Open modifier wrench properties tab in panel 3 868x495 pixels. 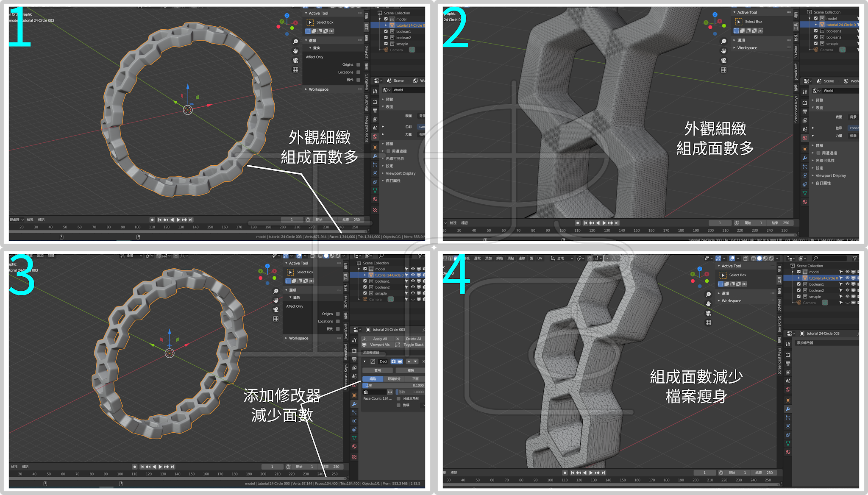[x=354, y=404]
